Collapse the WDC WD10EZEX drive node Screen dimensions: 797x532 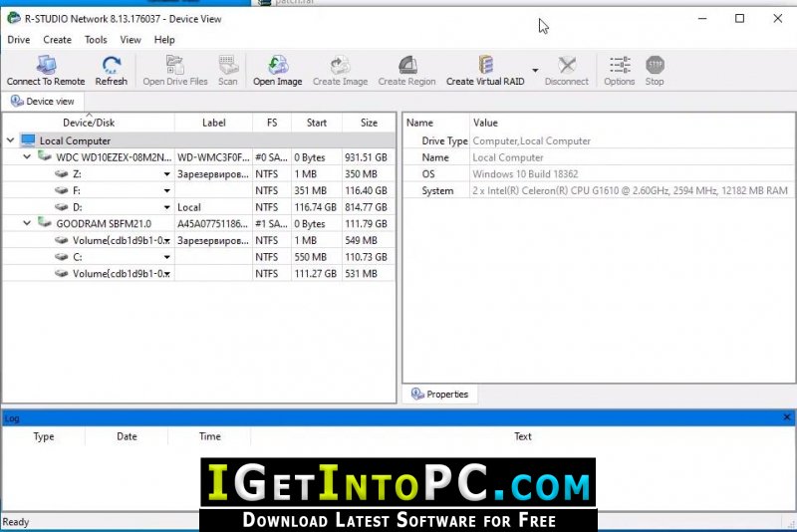[27, 157]
